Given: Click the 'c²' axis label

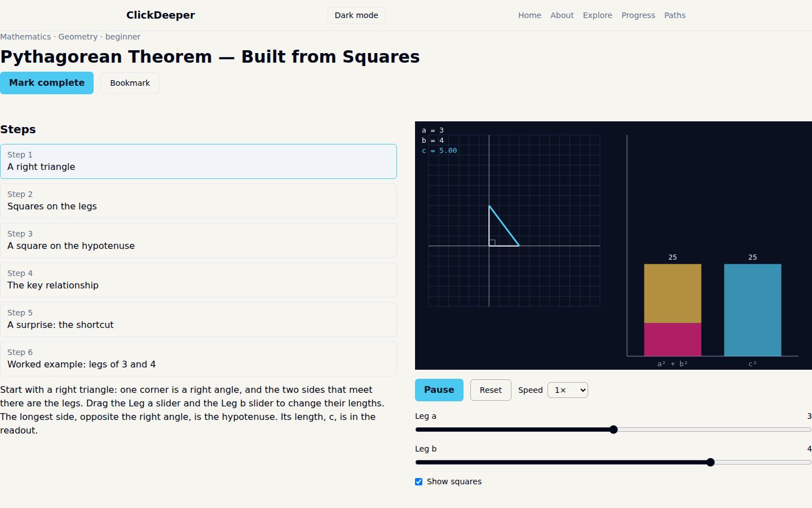Looking at the screenshot, I should point(752,364).
